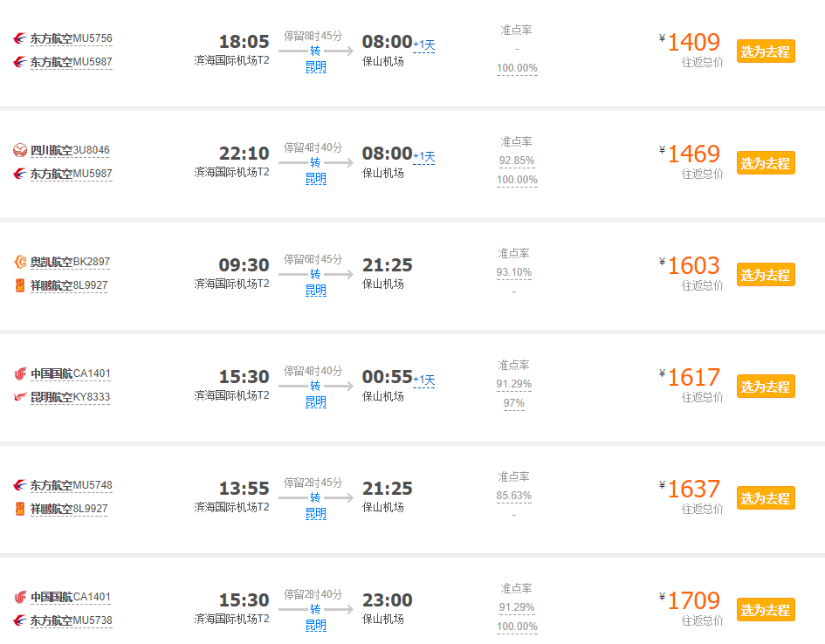Choose the ¥1469 flight as outbound trip
This screenshot has width=825, height=644.
coord(766,163)
